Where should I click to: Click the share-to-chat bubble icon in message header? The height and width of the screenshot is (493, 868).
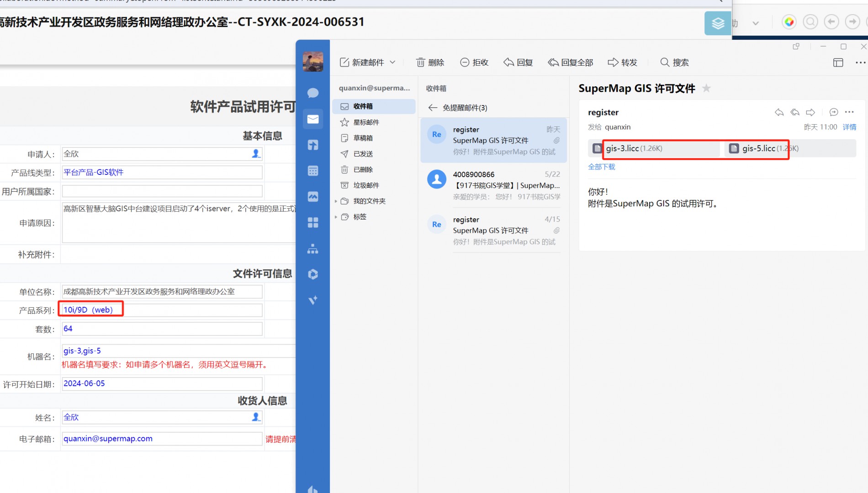point(834,112)
